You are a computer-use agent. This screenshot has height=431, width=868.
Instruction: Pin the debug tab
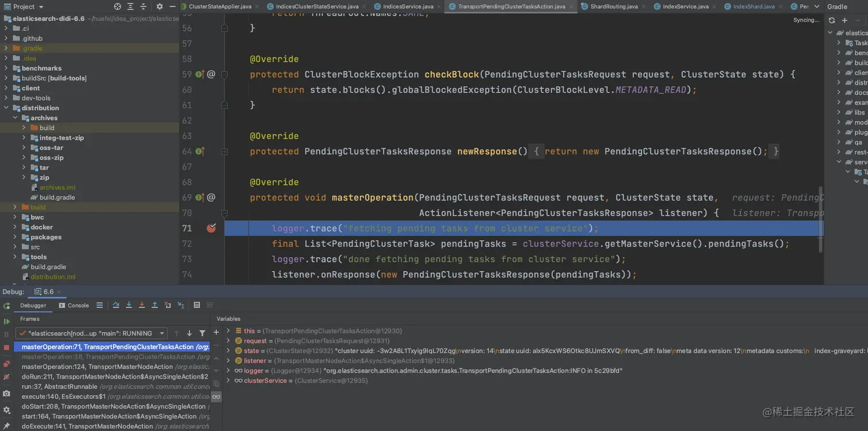[6, 426]
